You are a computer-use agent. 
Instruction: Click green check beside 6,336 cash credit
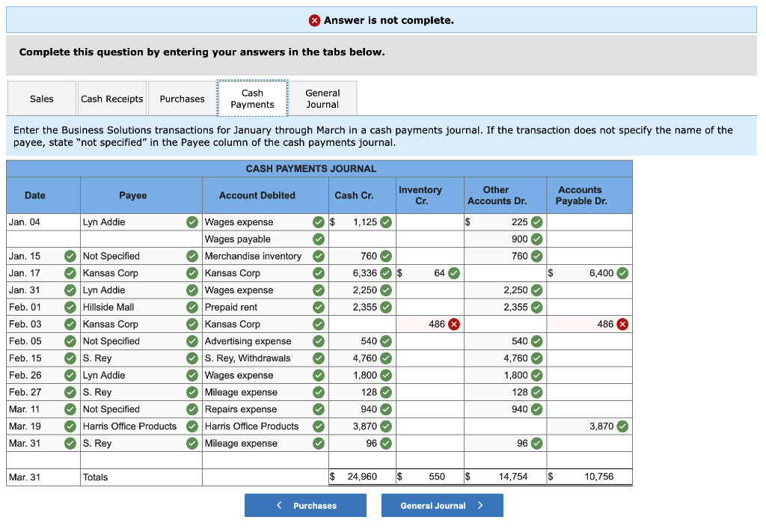[x=386, y=273]
